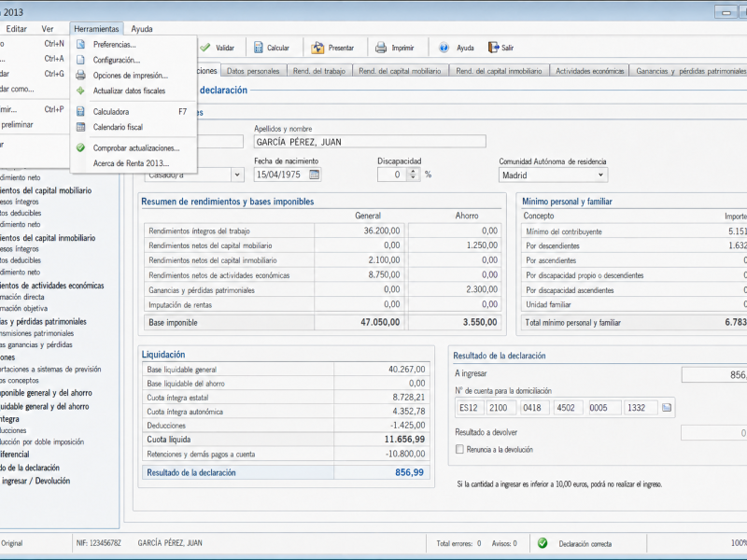The height and width of the screenshot is (560, 747).
Task: Click the ES12 IBAN prefix field
Action: pyautogui.click(x=470, y=408)
